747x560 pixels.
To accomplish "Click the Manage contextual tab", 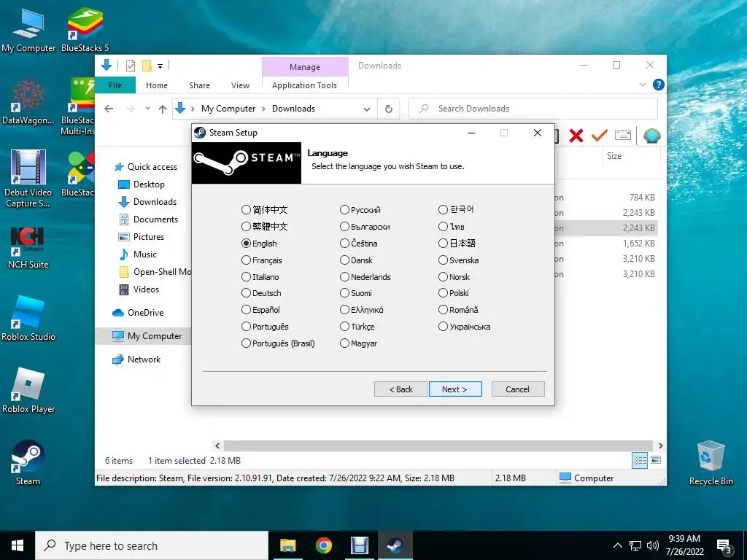I will [305, 67].
